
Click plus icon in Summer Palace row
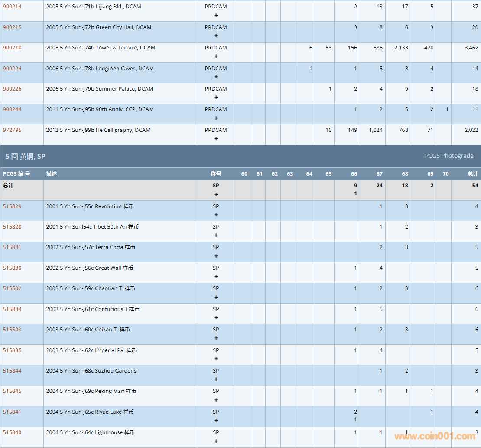pos(216,98)
